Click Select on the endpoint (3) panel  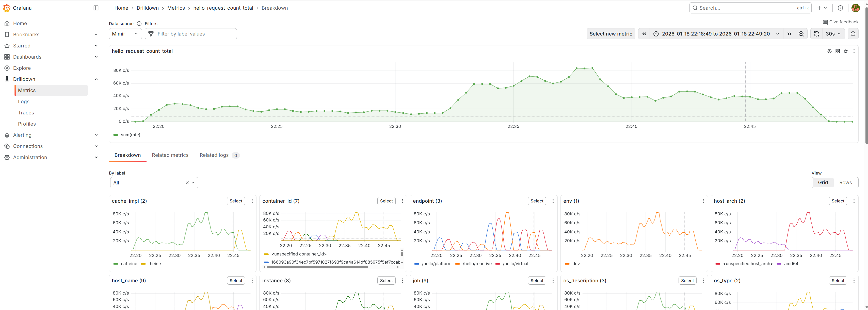(x=537, y=201)
